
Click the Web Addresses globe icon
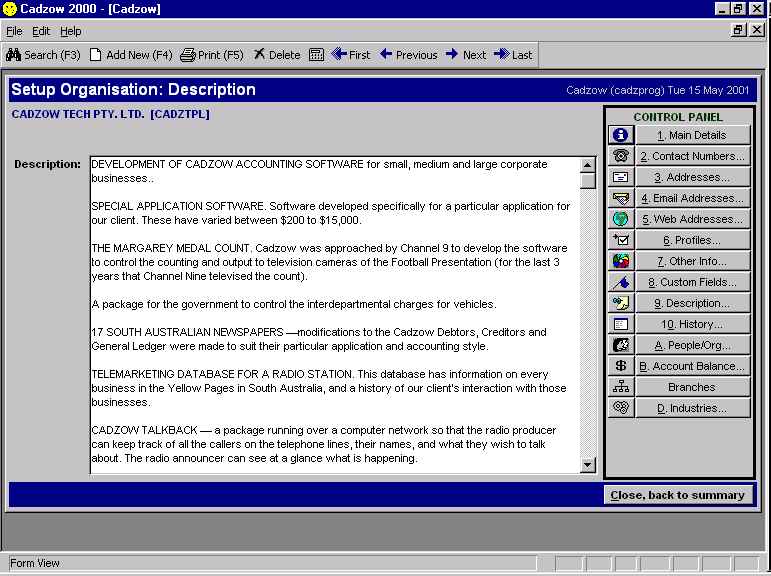coord(621,219)
